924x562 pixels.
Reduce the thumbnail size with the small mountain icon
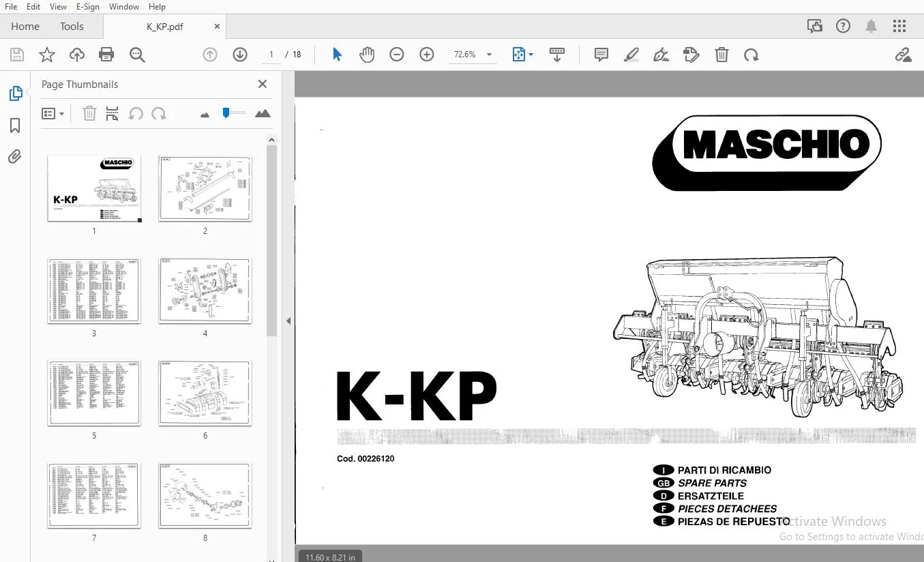coord(205,115)
